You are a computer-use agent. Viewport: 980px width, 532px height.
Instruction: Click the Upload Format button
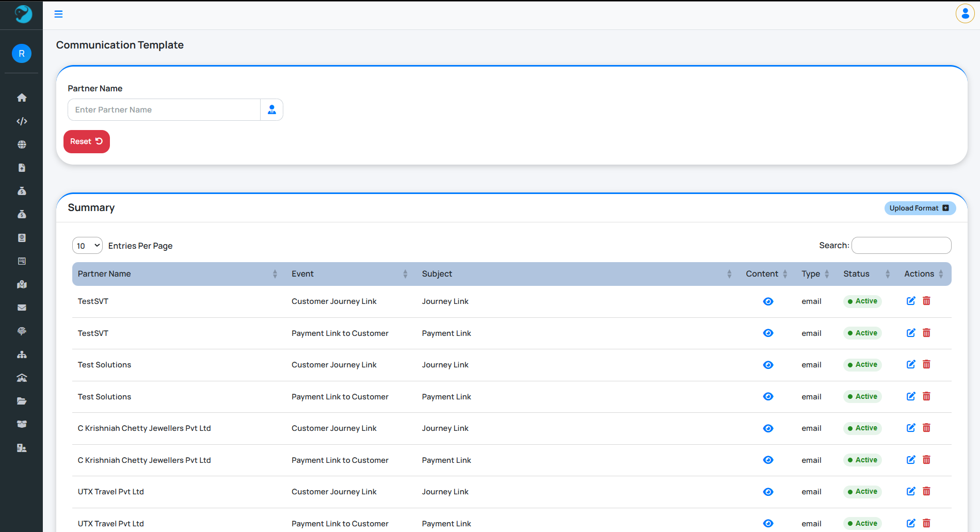pos(920,208)
